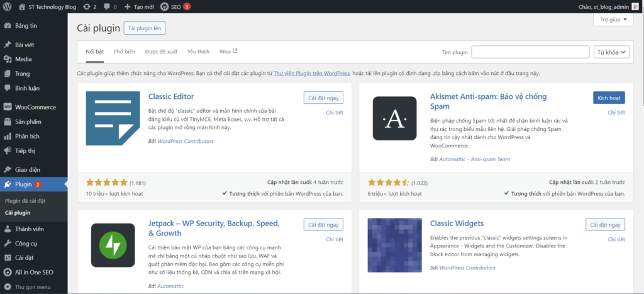
Task: Expand the Từ khóa search type dropdown
Action: coord(611,52)
